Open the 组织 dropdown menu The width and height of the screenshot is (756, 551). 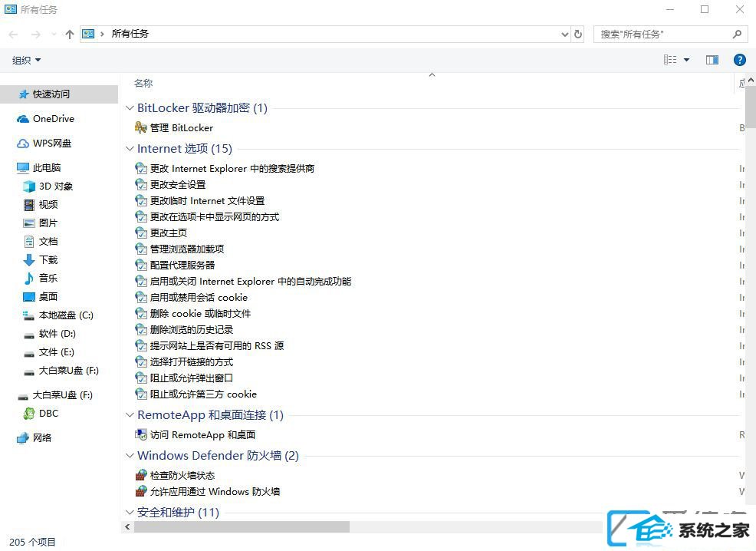click(x=27, y=61)
